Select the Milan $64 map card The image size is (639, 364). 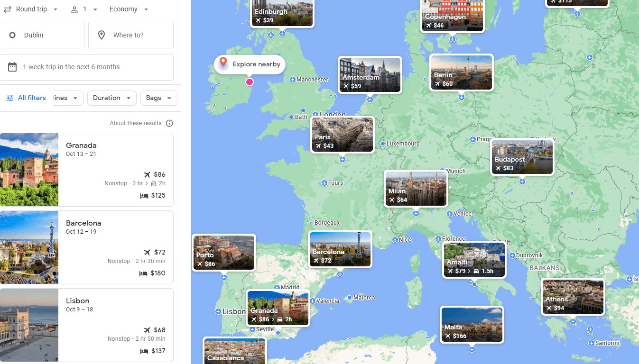tap(416, 189)
